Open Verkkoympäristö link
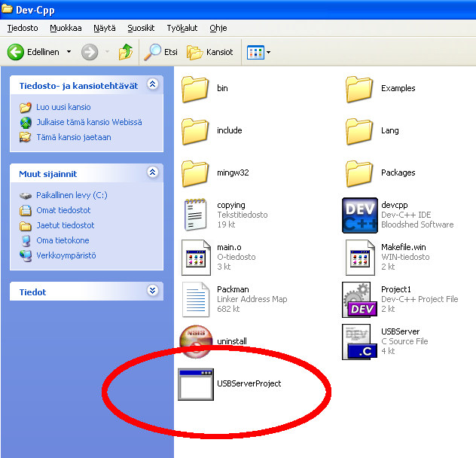The image size is (476, 458). [66, 255]
